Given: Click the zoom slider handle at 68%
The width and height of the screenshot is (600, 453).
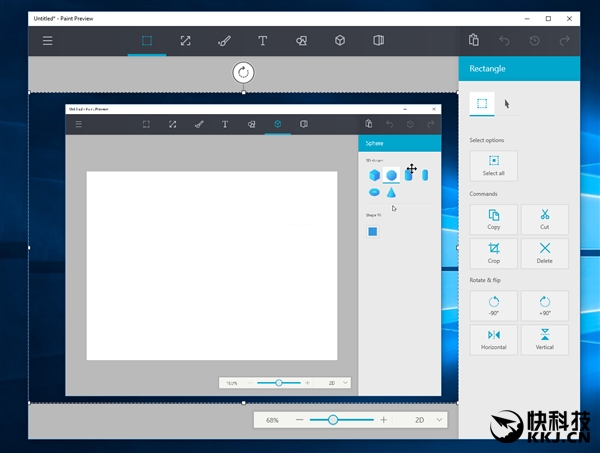Looking at the screenshot, I should point(333,420).
